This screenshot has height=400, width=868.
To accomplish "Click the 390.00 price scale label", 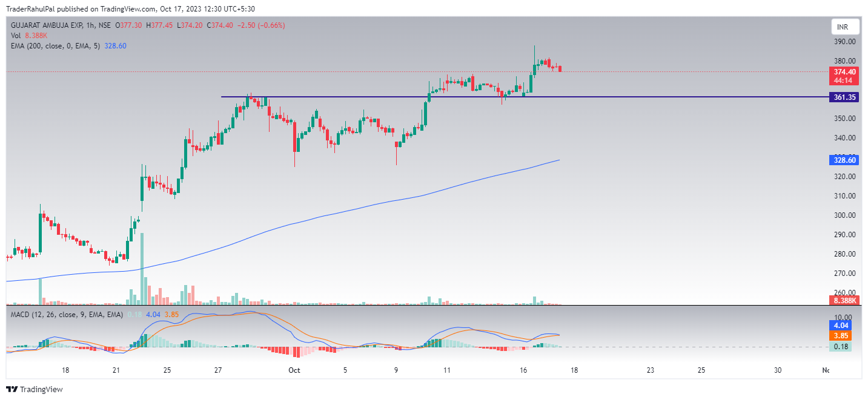I will 844,42.
